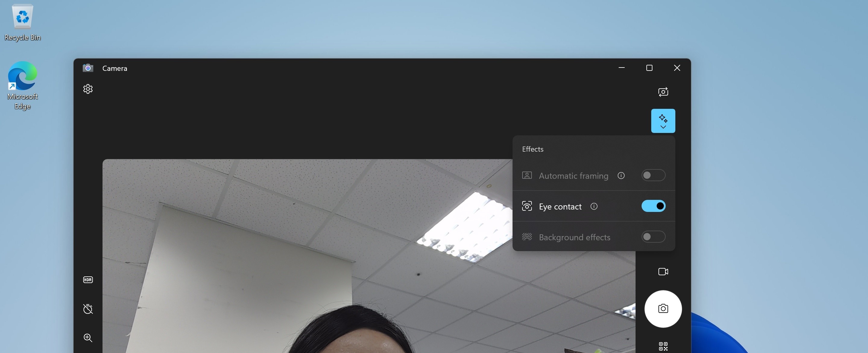868x353 pixels.
Task: Open the photo timer control
Action: [88, 309]
